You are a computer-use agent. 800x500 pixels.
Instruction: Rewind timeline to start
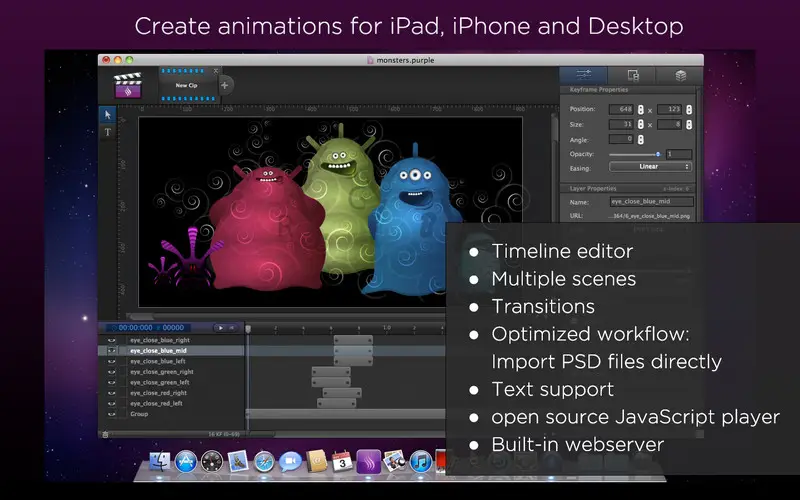tap(232, 328)
